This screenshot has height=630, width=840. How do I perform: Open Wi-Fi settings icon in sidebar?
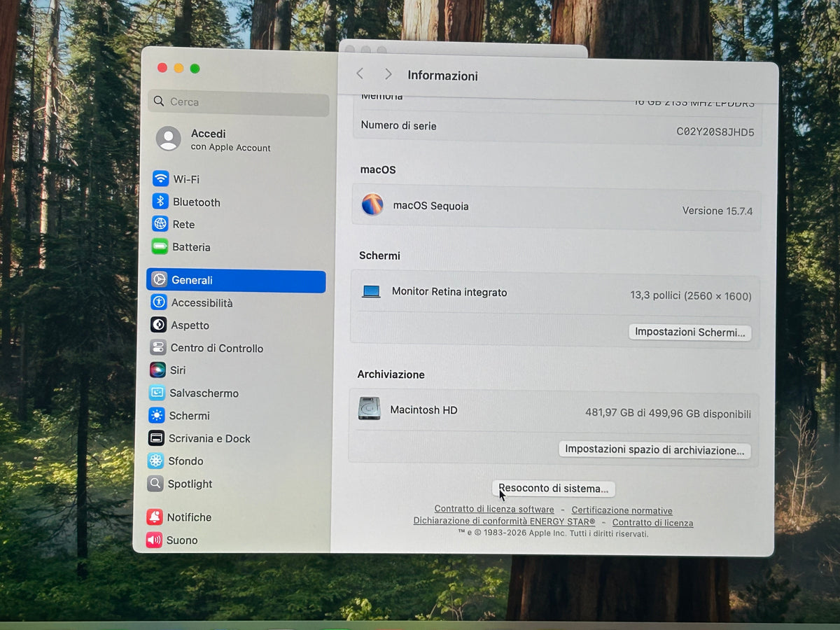tap(161, 178)
